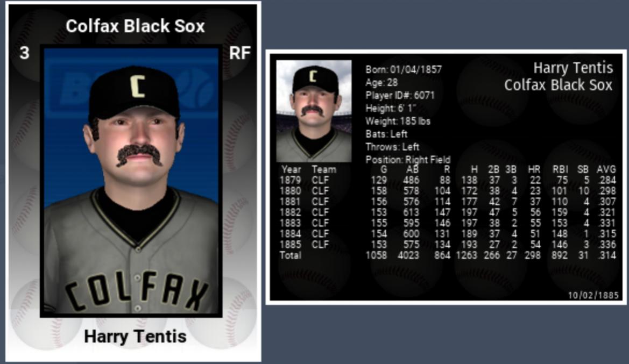Click the Born 01/04/1857 line
Screen dimensions: 629x364
coord(404,69)
